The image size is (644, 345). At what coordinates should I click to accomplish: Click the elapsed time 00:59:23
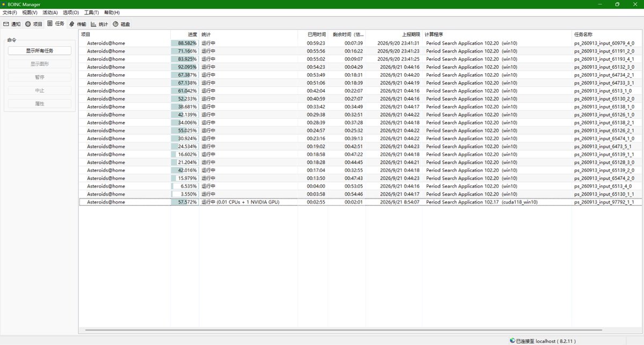pos(316,43)
